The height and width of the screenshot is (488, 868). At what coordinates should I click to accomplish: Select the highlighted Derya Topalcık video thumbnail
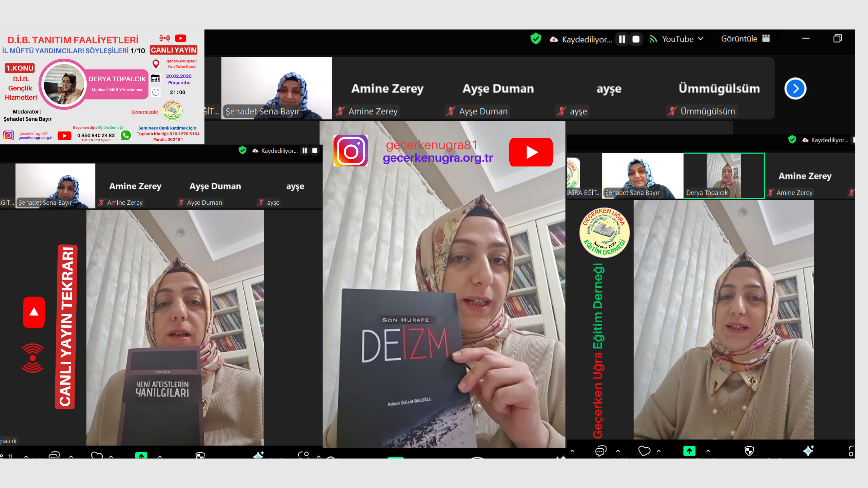[724, 176]
